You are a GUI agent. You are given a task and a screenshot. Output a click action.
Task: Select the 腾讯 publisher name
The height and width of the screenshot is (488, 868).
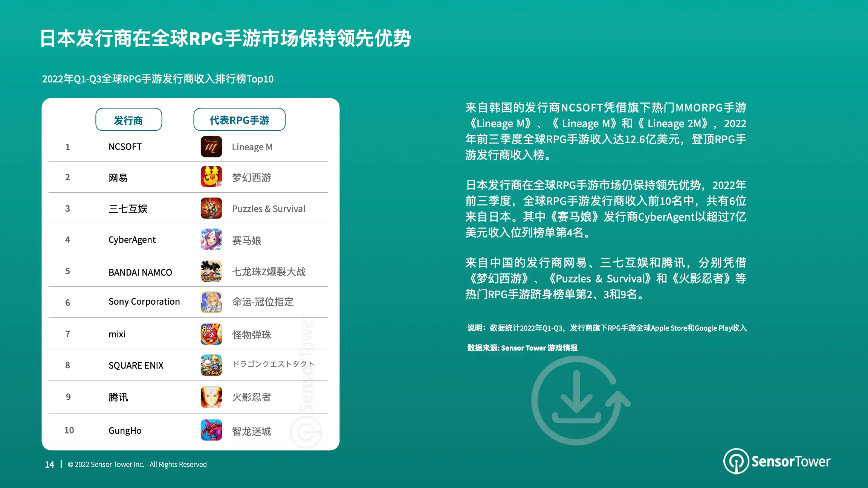click(118, 397)
